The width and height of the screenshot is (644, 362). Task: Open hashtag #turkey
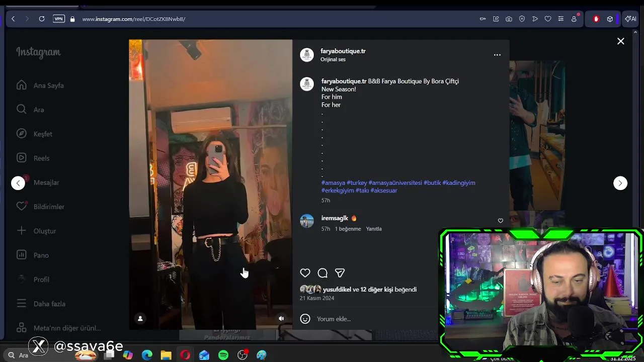357,183
